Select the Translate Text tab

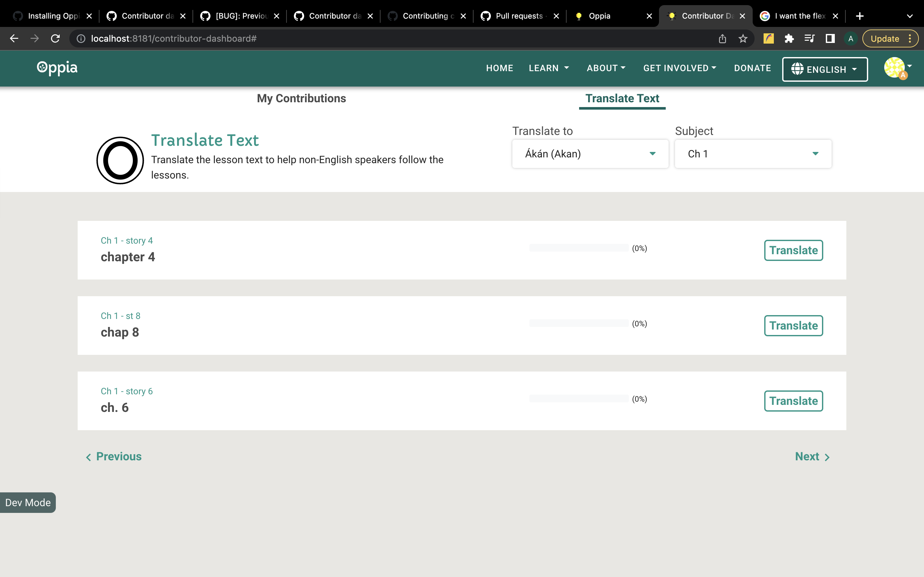(x=622, y=98)
